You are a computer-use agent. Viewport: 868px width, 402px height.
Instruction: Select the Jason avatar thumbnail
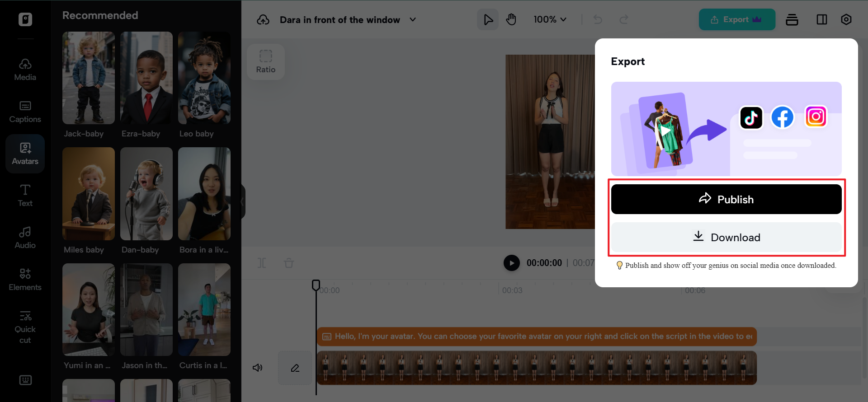tap(146, 310)
